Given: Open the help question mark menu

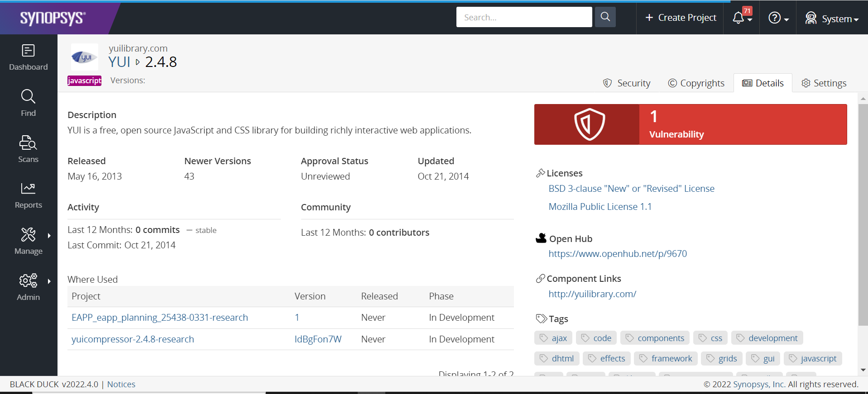Looking at the screenshot, I should point(778,18).
